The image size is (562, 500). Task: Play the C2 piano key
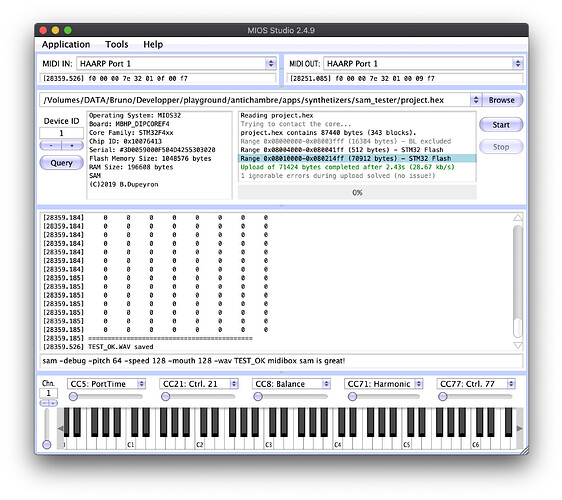200,444
